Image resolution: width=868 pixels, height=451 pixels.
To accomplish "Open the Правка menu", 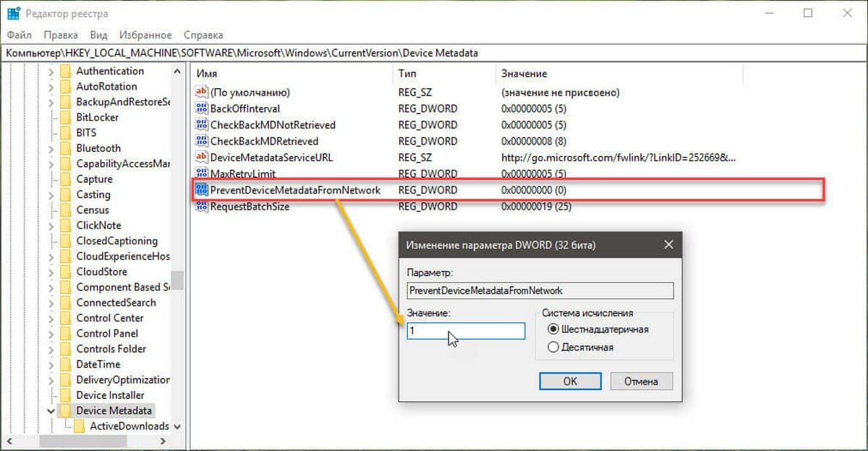I will click(61, 35).
